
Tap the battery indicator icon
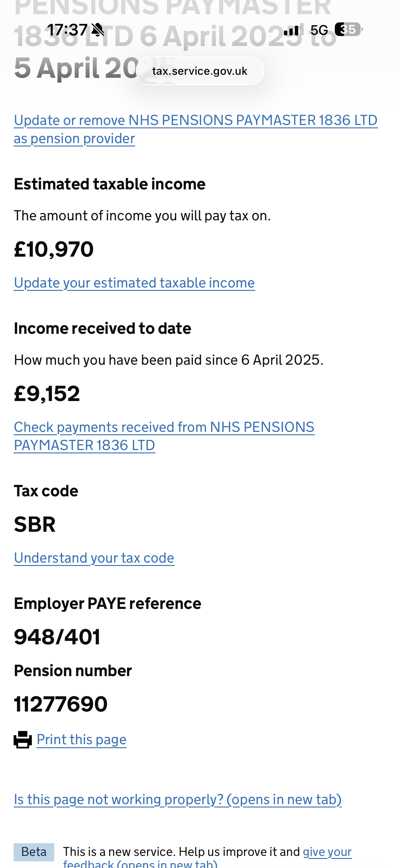tap(348, 29)
